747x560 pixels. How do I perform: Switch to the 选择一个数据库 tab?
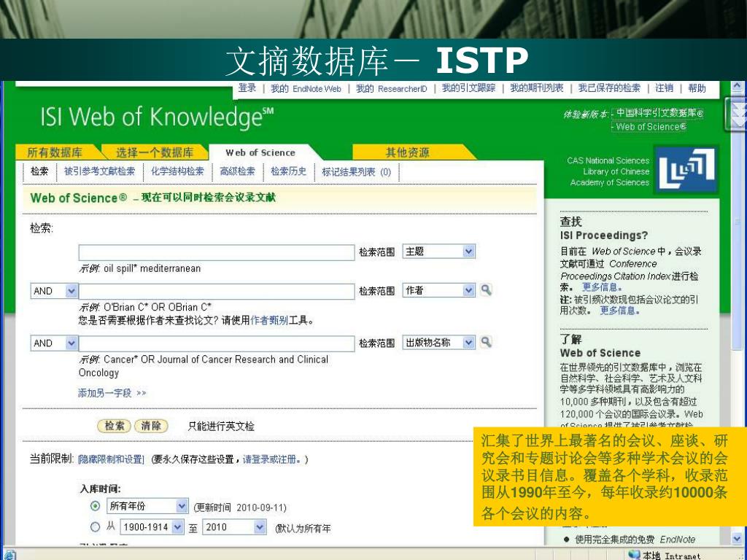click(155, 152)
